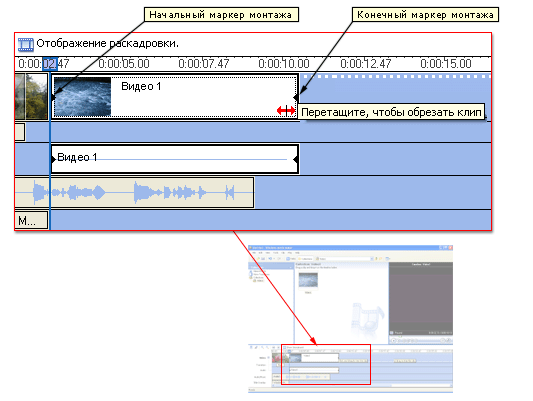This screenshot has height=401, width=533.
Task: Click the storyboard view filmstrip icon
Action: 26,44
